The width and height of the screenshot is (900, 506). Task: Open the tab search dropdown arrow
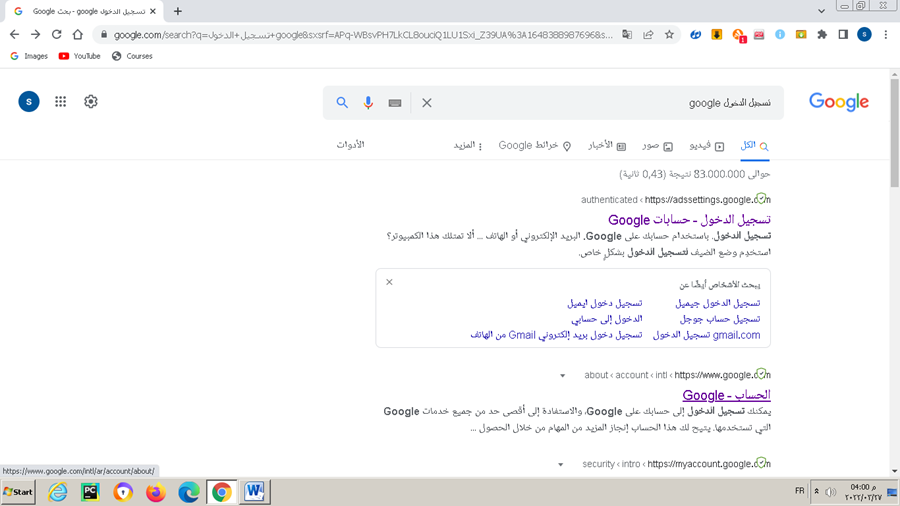[x=821, y=11]
